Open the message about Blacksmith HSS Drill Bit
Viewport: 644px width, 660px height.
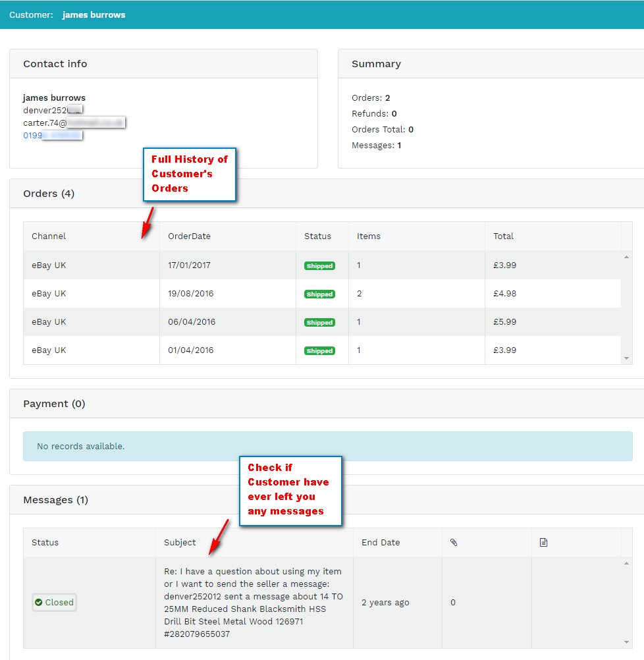253,602
